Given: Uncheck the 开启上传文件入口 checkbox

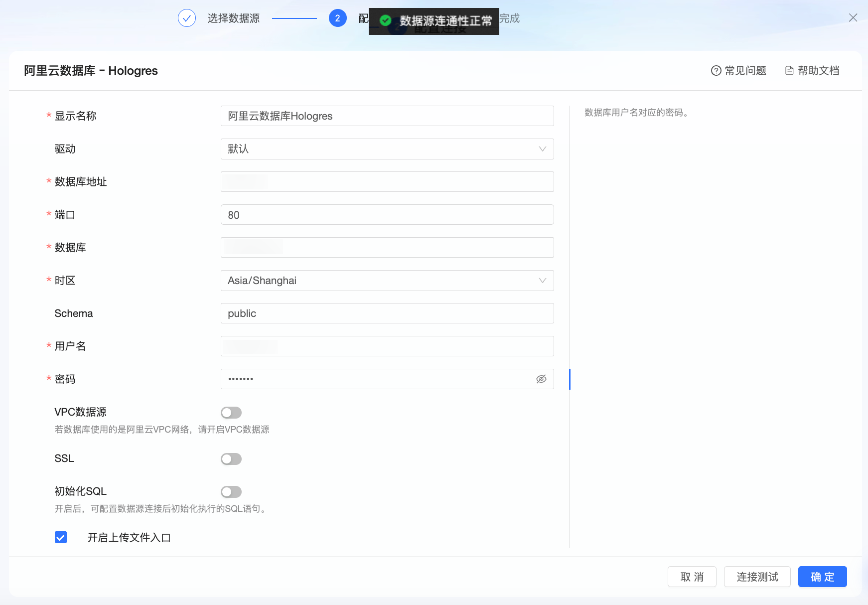Looking at the screenshot, I should click(61, 537).
